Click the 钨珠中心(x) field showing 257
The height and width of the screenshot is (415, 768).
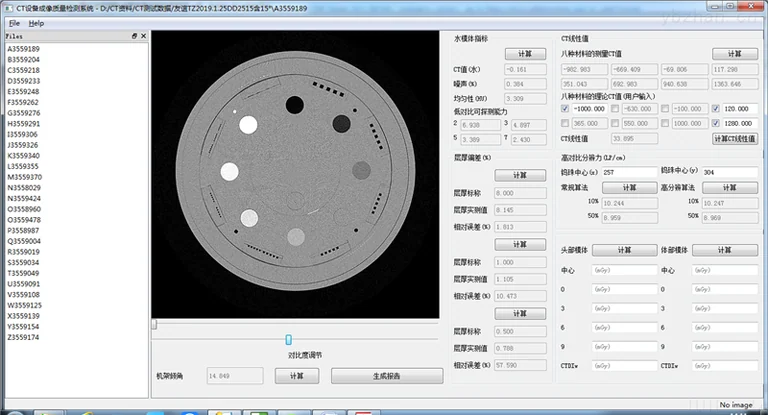629,172
